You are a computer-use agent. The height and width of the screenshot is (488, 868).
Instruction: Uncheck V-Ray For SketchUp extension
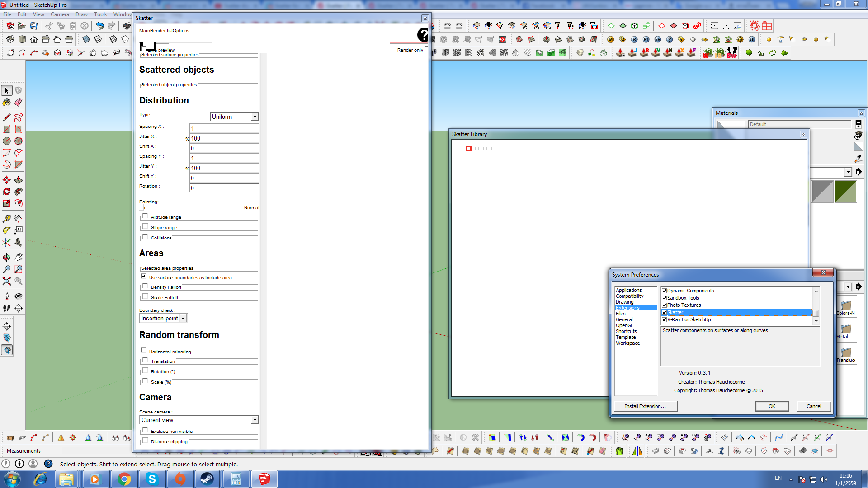tap(665, 319)
